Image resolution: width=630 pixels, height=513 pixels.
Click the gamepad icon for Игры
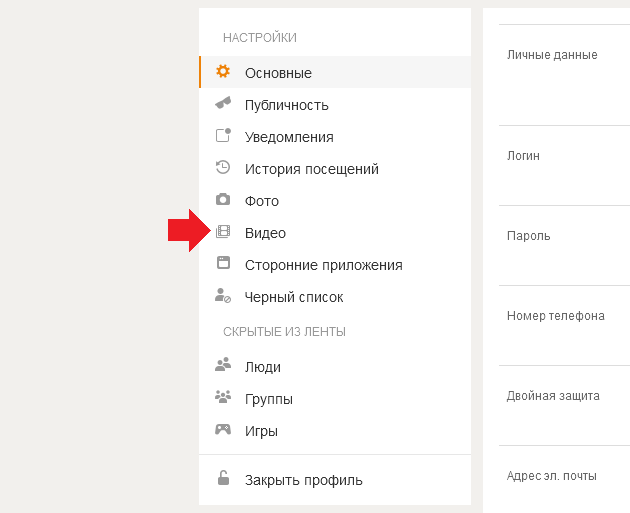pyautogui.click(x=223, y=429)
